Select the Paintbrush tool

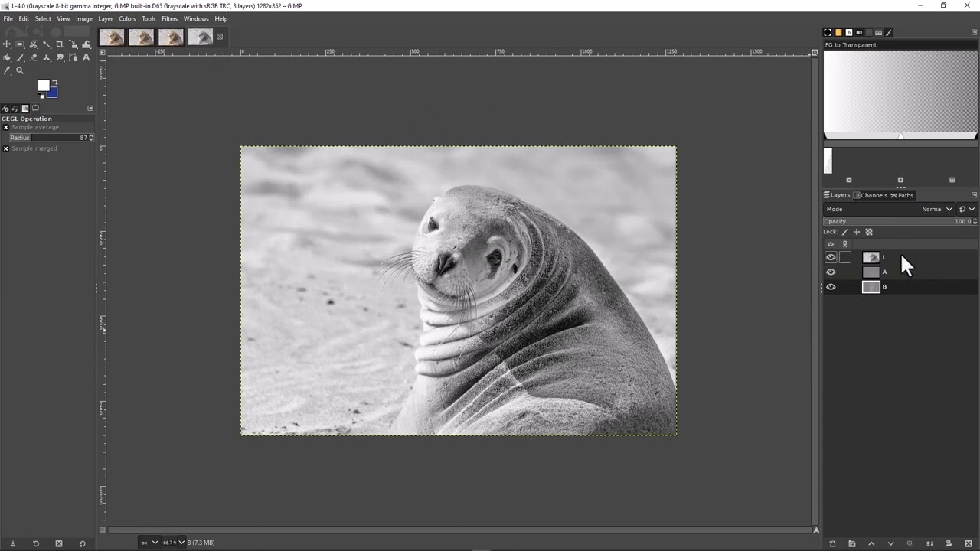(x=20, y=57)
